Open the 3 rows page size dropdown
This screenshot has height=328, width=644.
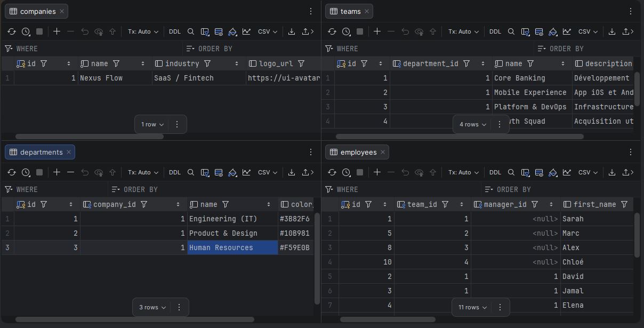151,307
